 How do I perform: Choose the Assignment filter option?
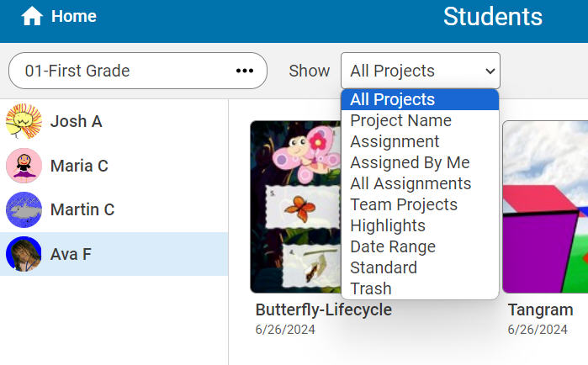(420, 141)
